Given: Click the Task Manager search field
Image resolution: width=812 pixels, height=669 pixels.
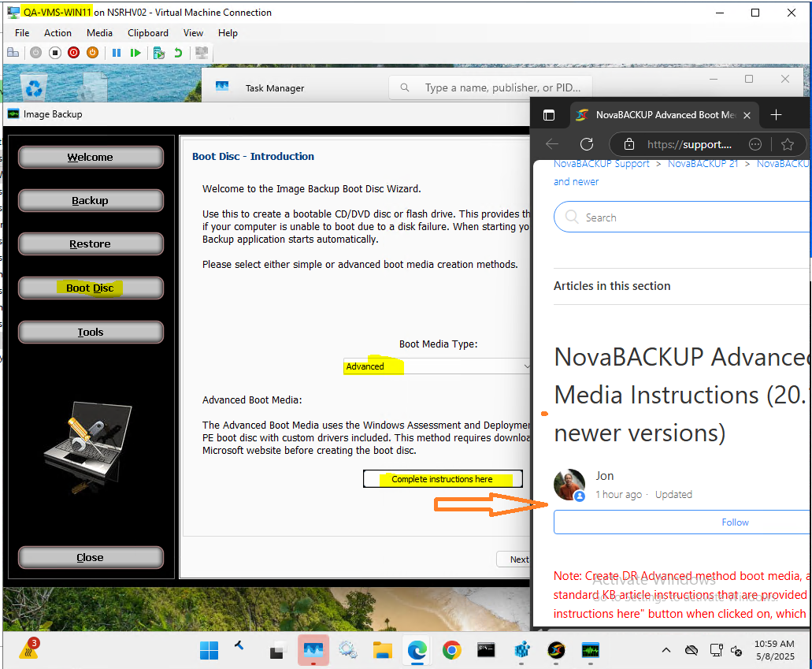Looking at the screenshot, I should [x=491, y=87].
